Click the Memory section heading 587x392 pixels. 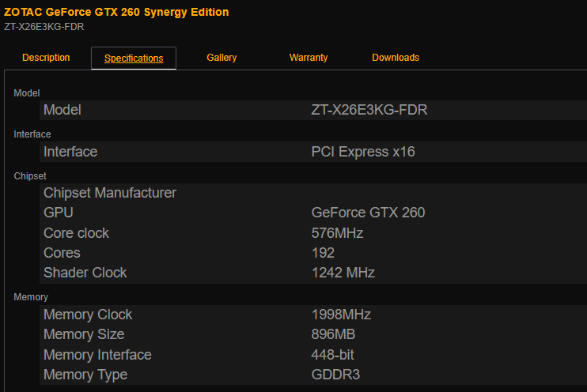point(31,297)
